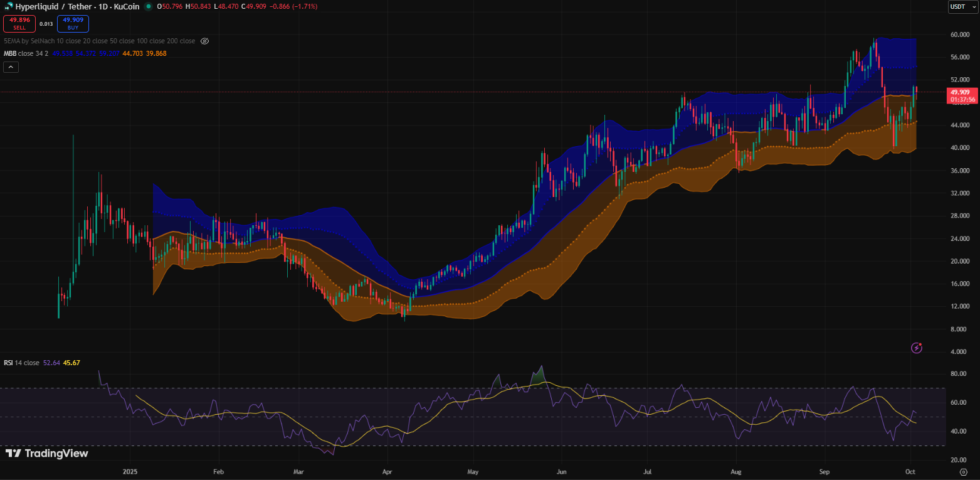Click the red current price label 49.909
980x480 pixels.
click(962, 92)
